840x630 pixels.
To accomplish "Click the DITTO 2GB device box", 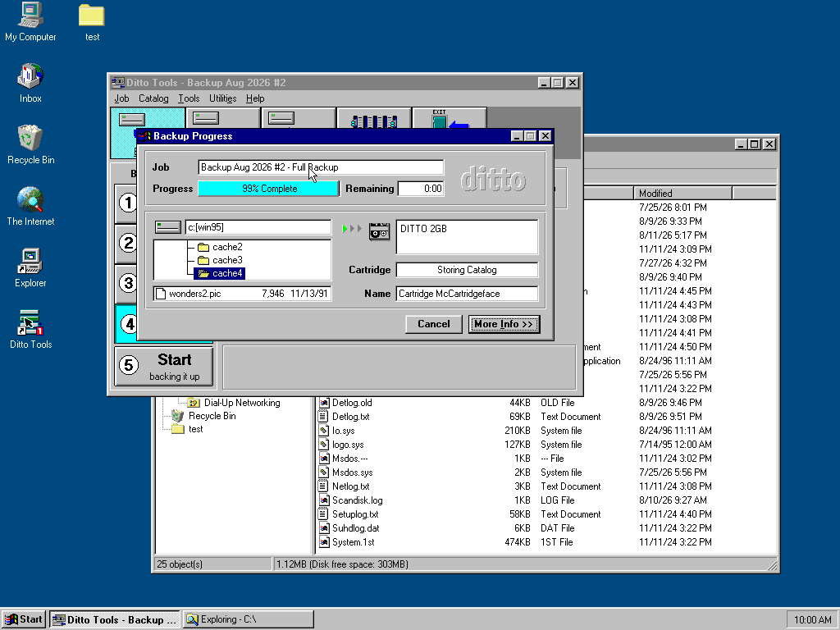I will pos(467,237).
